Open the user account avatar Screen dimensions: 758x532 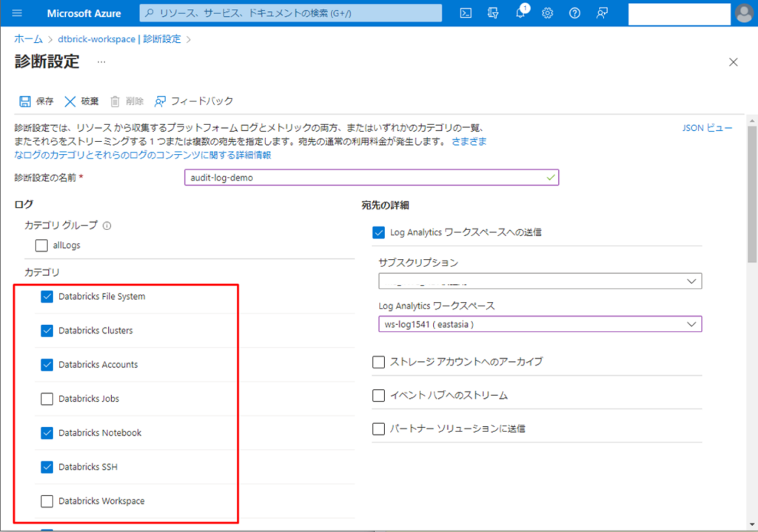click(x=744, y=13)
